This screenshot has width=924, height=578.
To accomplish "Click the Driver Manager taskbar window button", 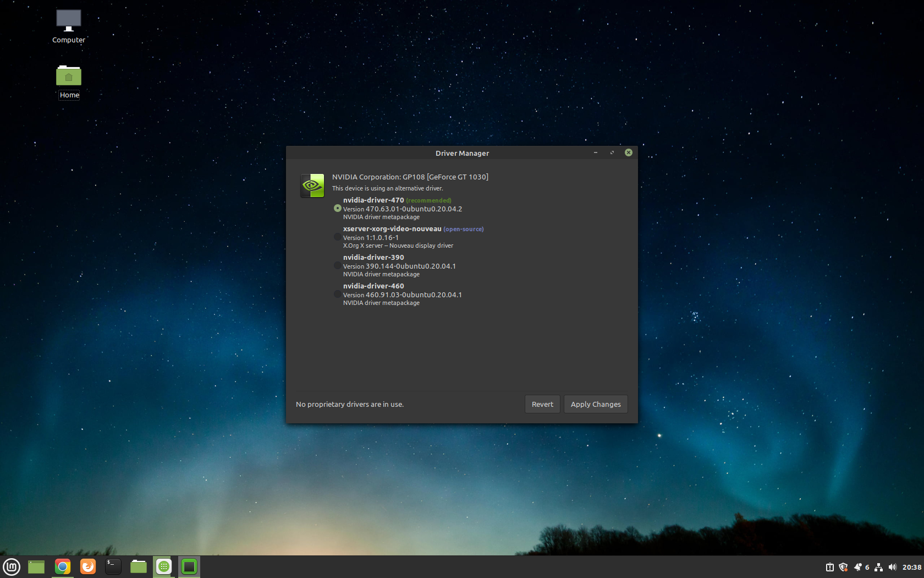I will 189,566.
